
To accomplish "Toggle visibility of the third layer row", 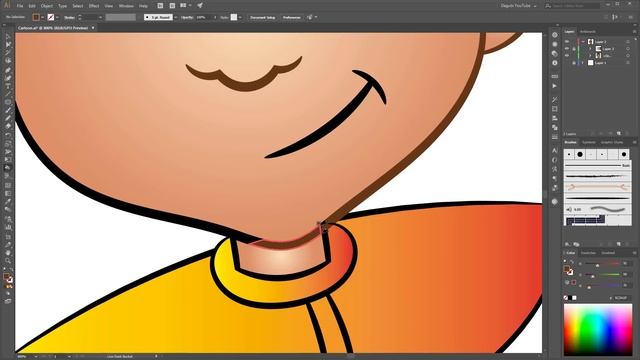I will tap(567, 56).
